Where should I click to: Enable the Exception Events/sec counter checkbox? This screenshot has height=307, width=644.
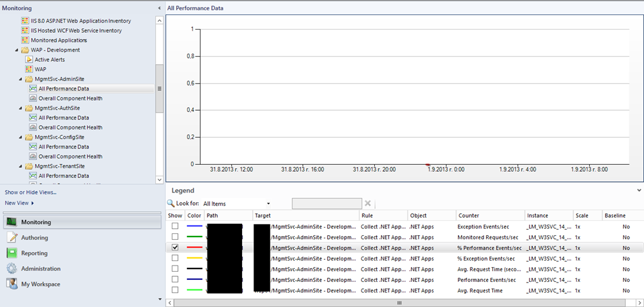click(x=175, y=226)
